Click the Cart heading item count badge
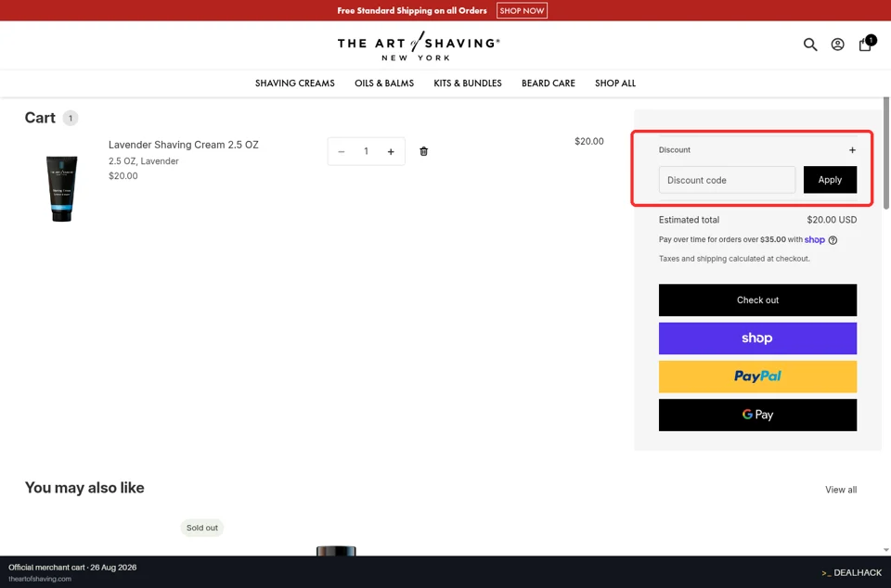The image size is (891, 588). (71, 118)
